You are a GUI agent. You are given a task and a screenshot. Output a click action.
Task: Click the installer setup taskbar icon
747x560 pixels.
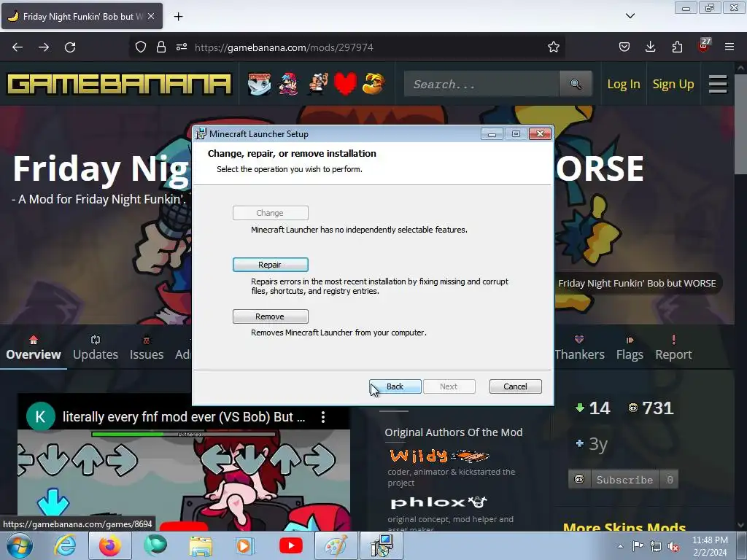coord(382,545)
